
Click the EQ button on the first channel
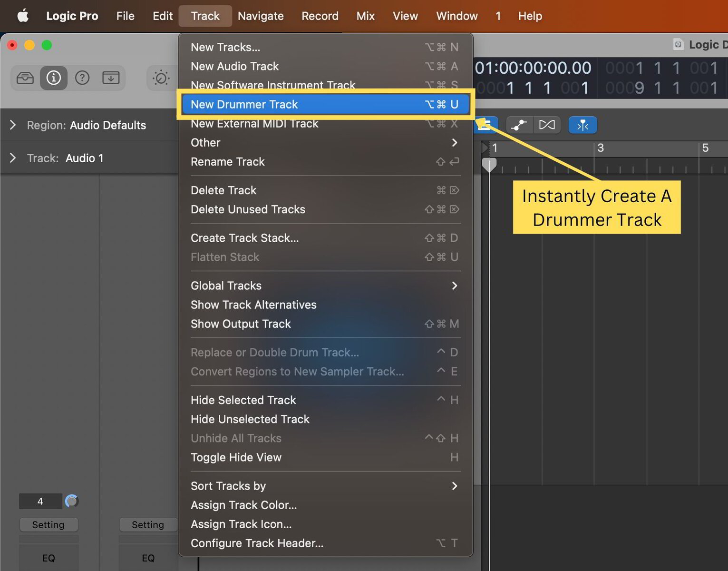point(49,558)
